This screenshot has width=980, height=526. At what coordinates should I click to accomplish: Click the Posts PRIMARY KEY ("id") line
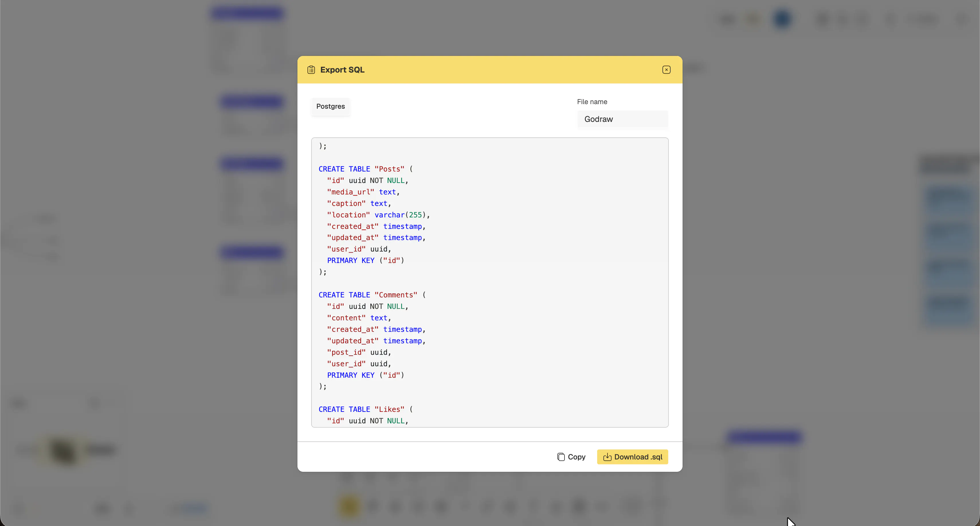tap(366, 260)
